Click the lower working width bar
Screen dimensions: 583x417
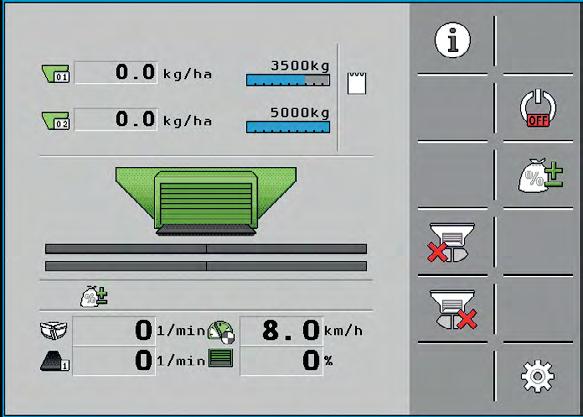(x=206, y=266)
